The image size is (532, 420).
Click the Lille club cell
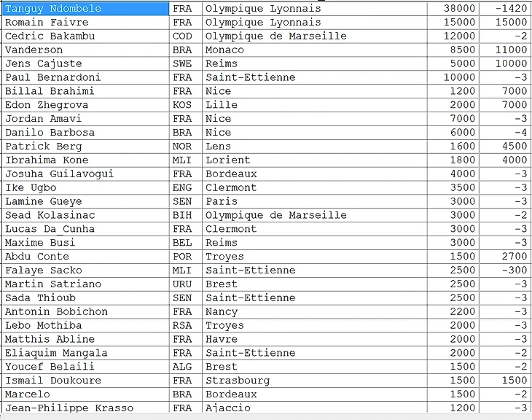(315, 105)
